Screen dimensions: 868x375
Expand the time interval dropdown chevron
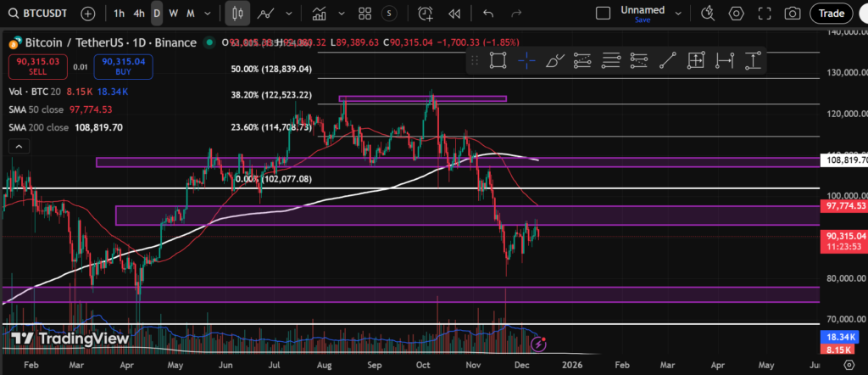tap(207, 14)
